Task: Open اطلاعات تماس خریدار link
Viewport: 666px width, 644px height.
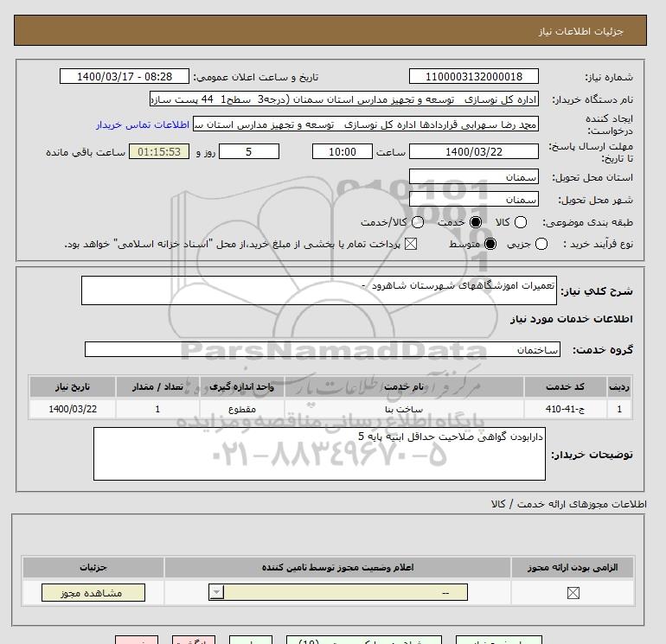Action: coord(143,124)
